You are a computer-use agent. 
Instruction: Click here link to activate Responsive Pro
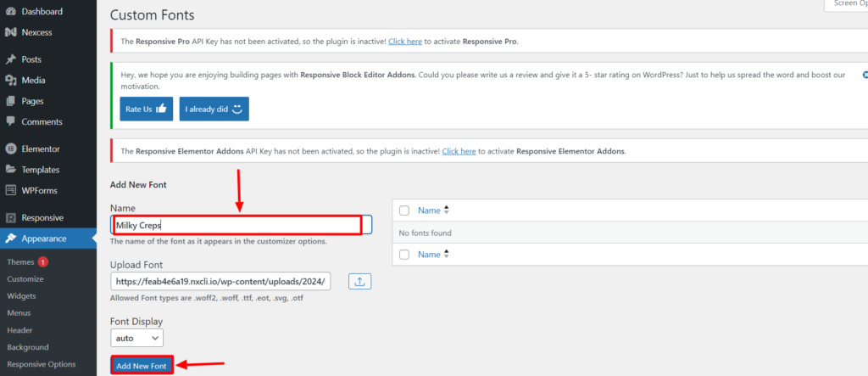(x=405, y=41)
